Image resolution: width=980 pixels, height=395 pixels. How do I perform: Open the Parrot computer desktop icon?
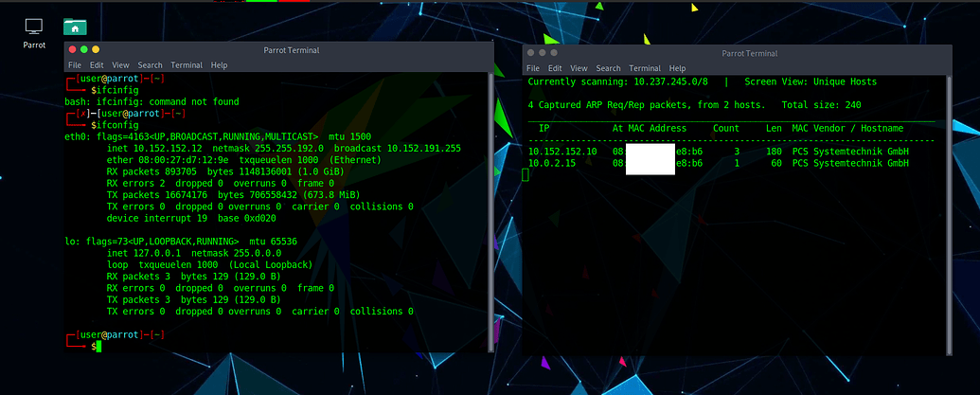34,32
